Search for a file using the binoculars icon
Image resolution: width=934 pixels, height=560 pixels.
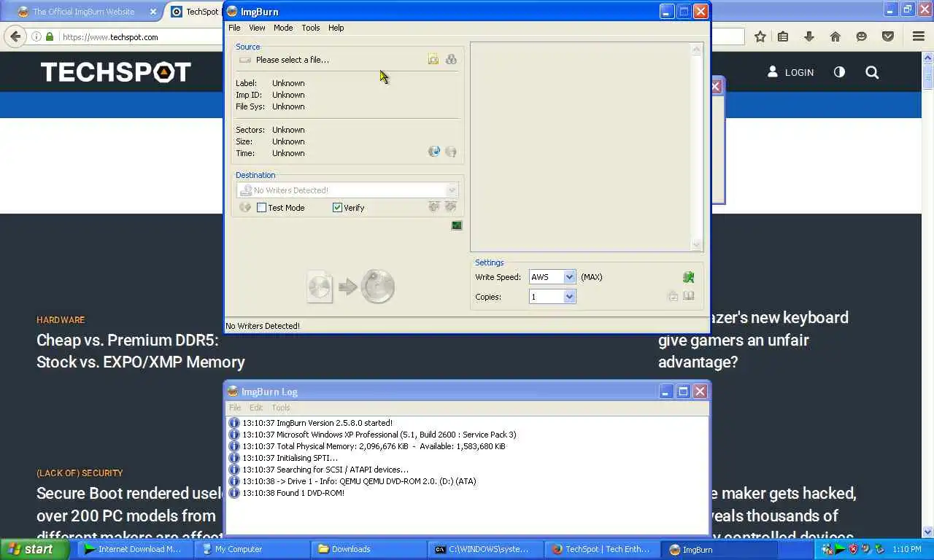(x=451, y=60)
